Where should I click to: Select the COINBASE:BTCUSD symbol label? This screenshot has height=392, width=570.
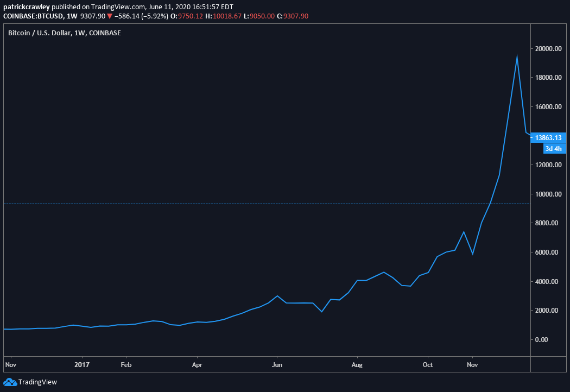[x=34, y=16]
